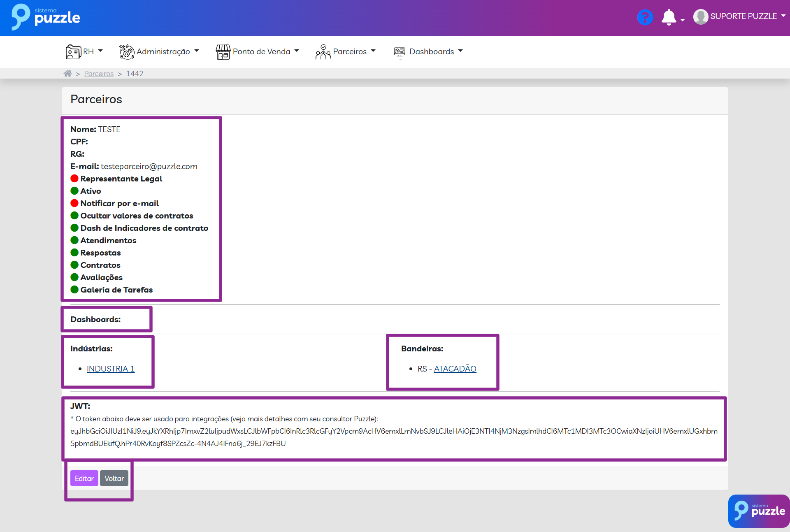
Task: Click the Notificar por e-mail label
Action: (120, 203)
